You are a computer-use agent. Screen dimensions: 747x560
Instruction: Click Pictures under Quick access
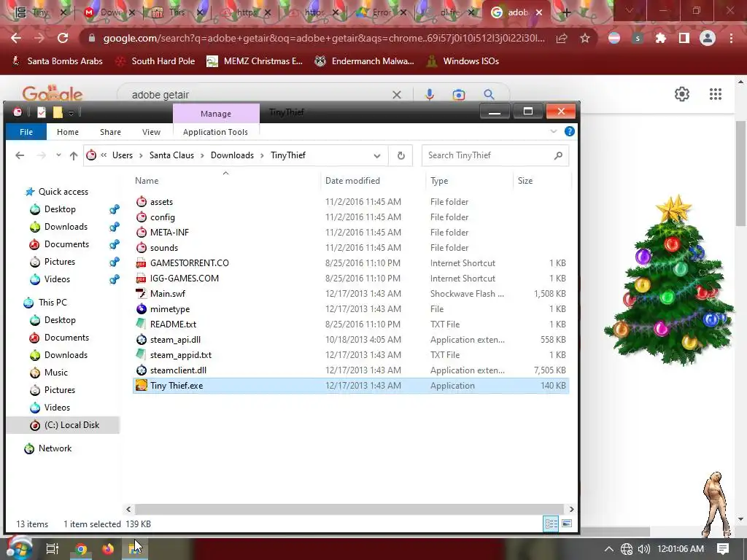tap(60, 262)
